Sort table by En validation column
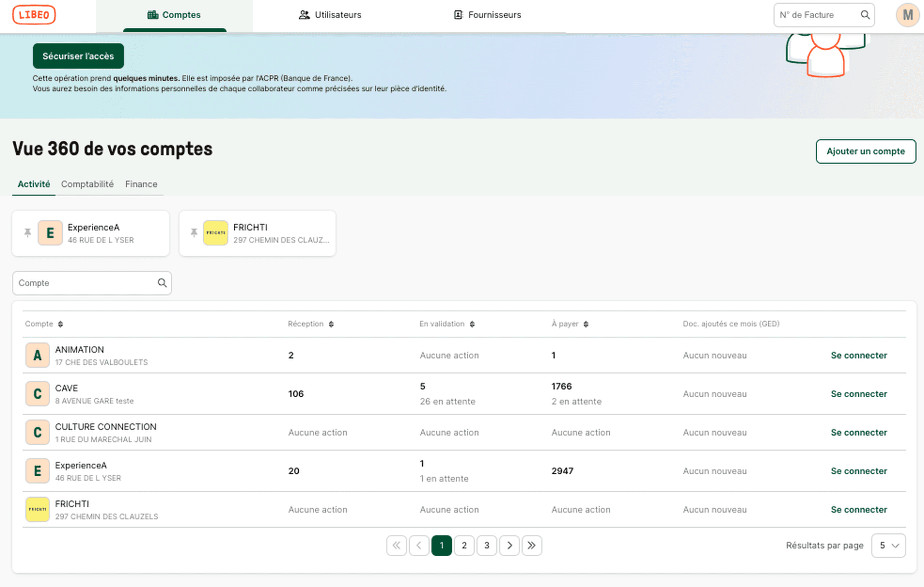Viewport: 924px width, 587px height. coord(472,324)
